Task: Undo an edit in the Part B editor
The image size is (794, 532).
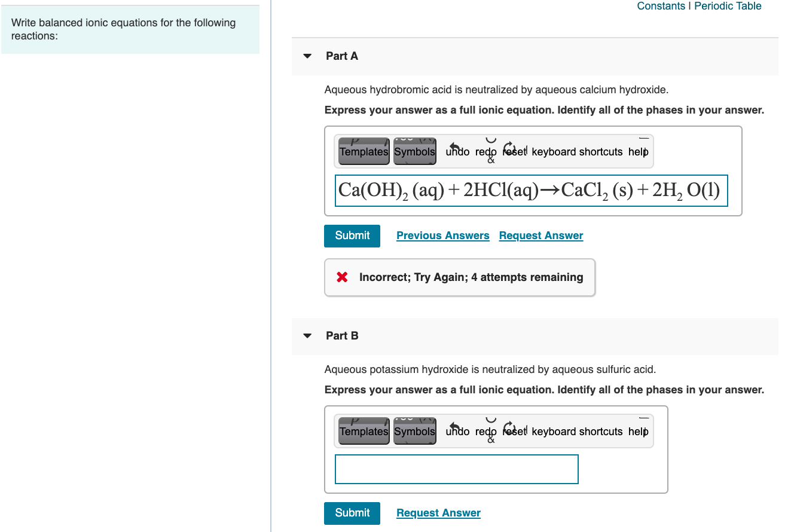Action: (457, 431)
